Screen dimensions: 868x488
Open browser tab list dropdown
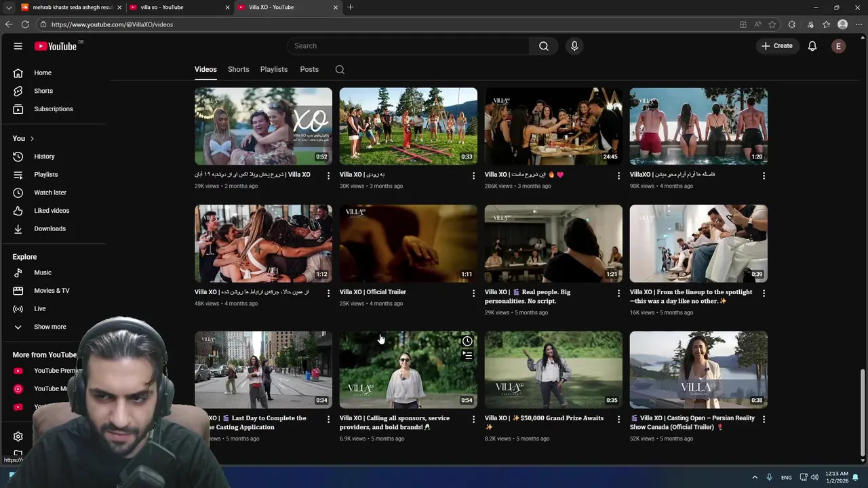8,7
